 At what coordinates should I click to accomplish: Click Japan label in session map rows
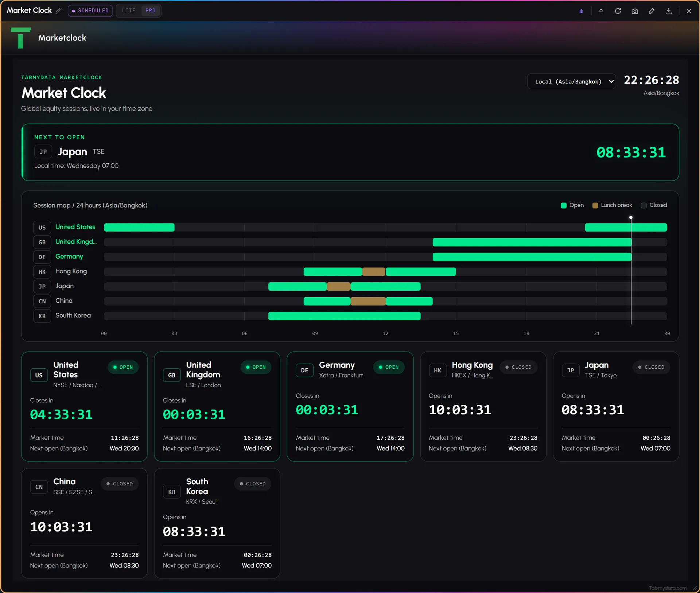(65, 286)
